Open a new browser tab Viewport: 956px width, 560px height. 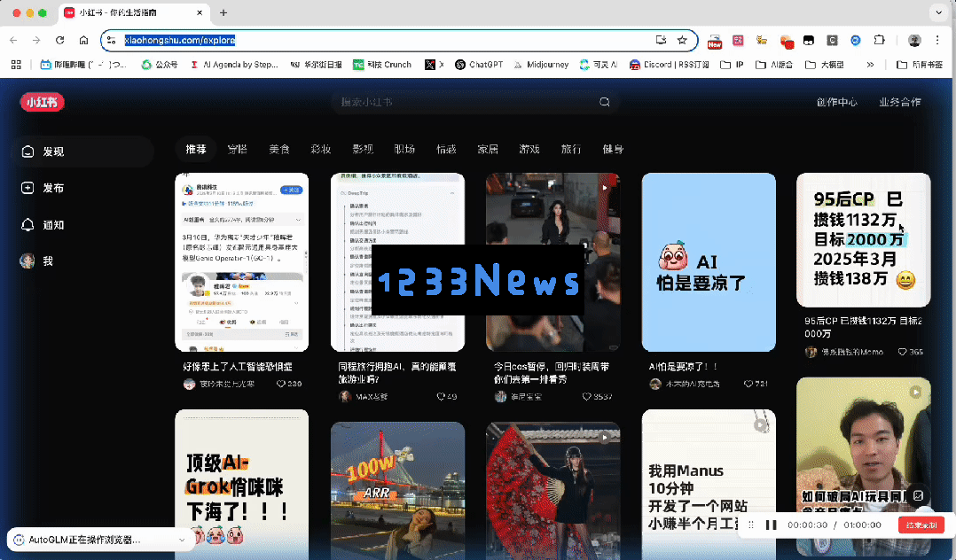coord(223,12)
